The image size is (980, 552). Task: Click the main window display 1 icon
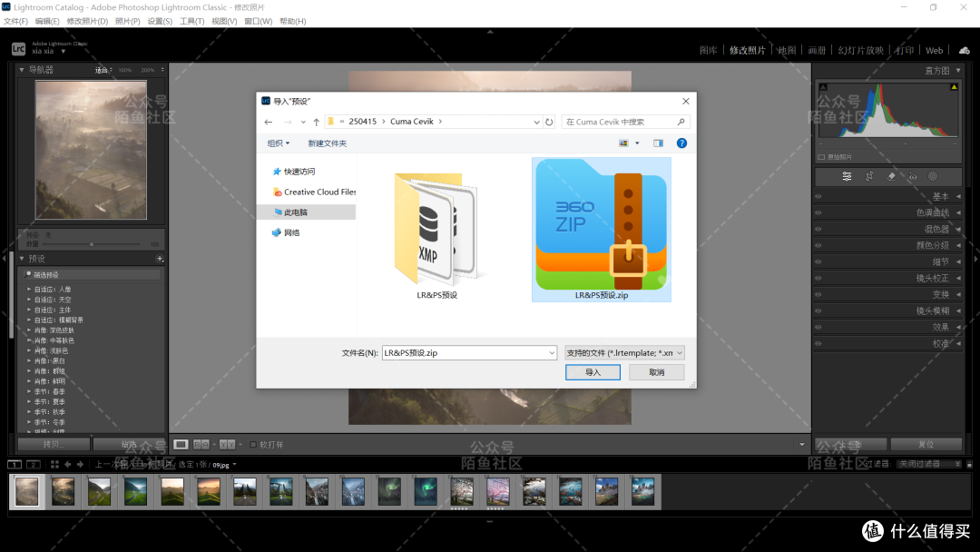[15, 465]
